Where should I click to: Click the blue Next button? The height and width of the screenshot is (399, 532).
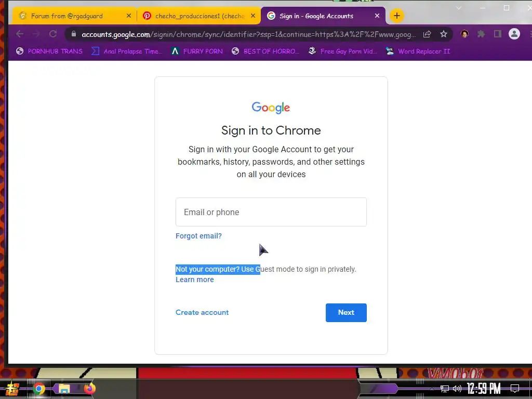(x=346, y=312)
